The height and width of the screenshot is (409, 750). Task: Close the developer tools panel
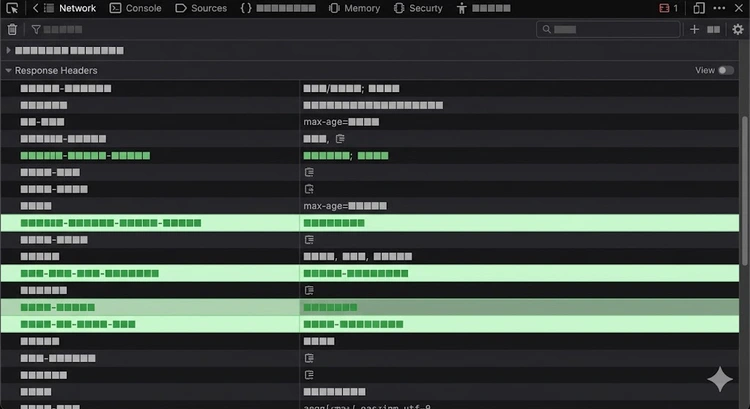[739, 8]
